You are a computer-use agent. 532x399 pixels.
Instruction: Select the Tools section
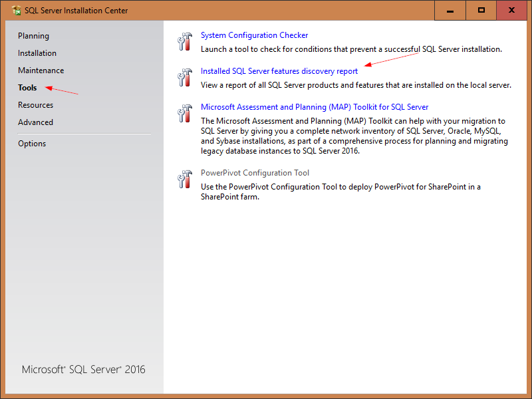(27, 87)
